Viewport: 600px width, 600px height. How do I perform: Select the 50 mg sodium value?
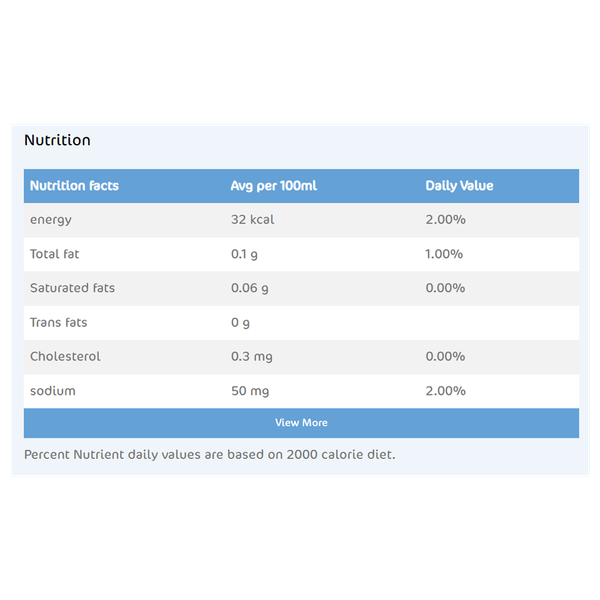[x=250, y=391]
